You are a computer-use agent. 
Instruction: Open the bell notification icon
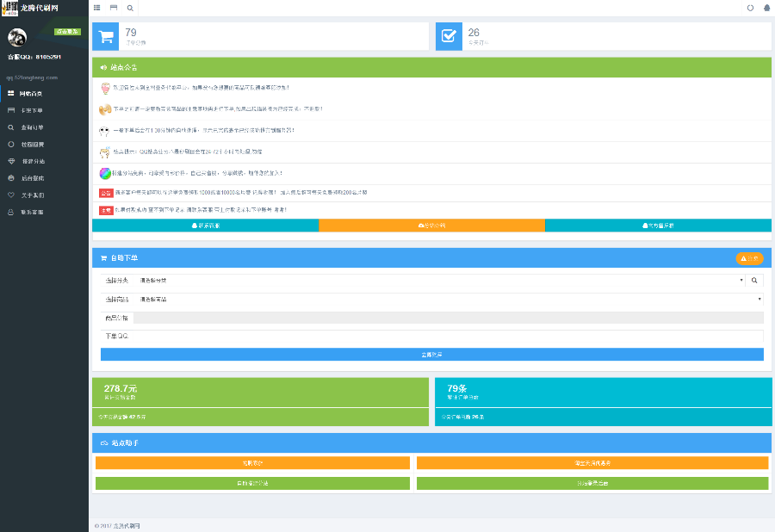pyautogui.click(x=766, y=8)
